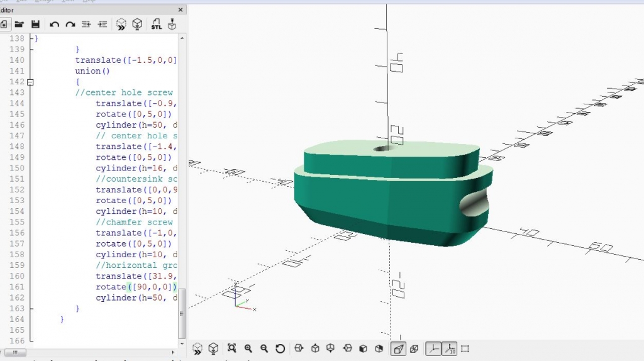Switch to the Back view
This screenshot has width=644, height=361.
379,348
